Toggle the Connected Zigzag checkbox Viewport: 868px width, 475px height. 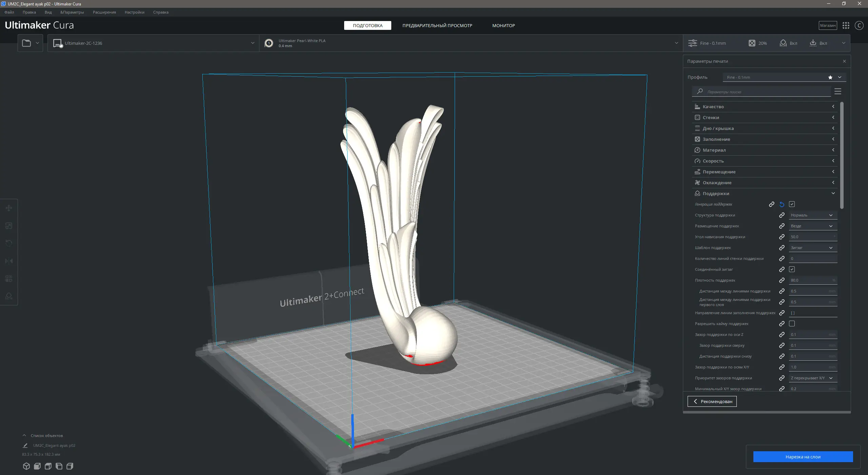792,269
